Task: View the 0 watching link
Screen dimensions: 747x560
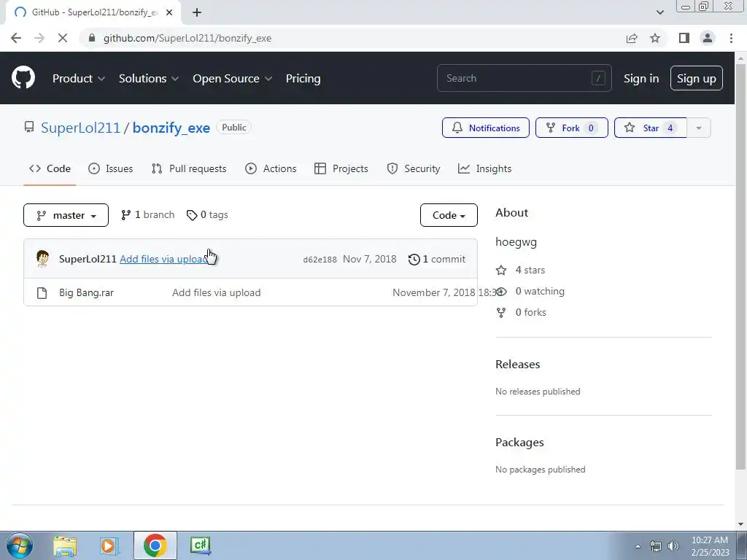Action: point(530,291)
